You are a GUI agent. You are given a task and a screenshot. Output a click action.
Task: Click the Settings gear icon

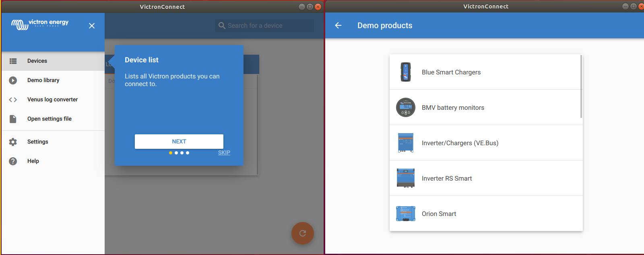[13, 142]
